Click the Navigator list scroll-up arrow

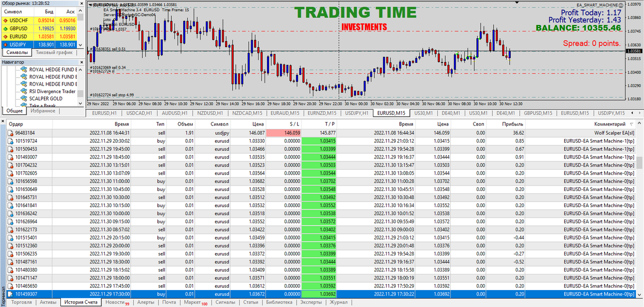point(81,69)
